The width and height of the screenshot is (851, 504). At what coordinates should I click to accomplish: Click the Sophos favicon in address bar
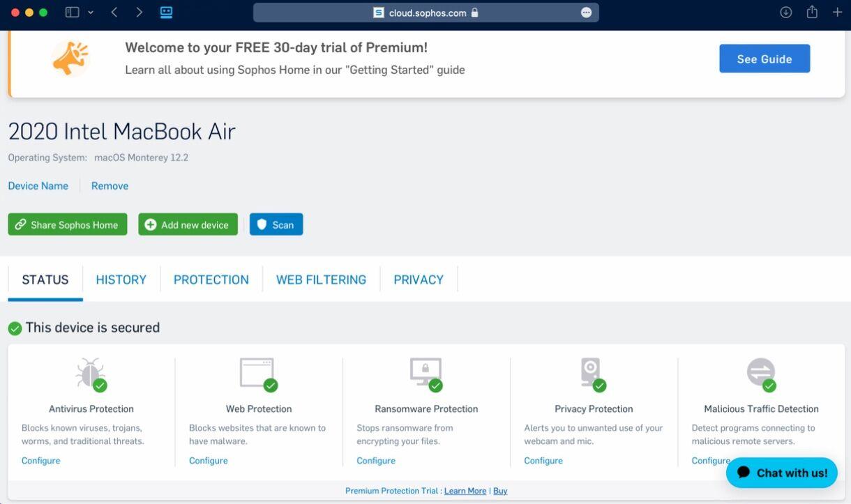pos(379,13)
